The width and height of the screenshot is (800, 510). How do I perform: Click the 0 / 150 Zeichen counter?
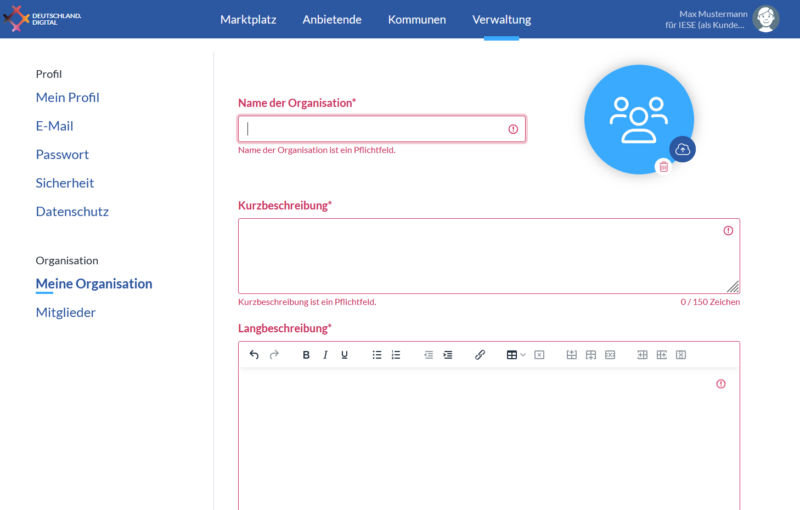710,302
